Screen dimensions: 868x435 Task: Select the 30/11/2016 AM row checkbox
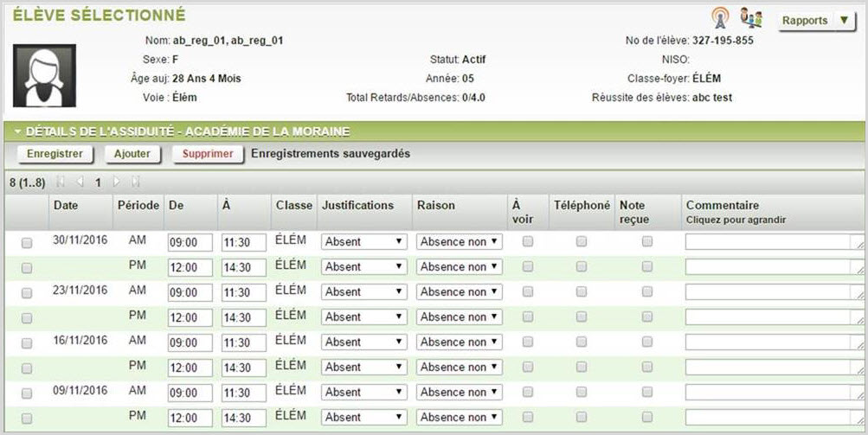tap(27, 243)
